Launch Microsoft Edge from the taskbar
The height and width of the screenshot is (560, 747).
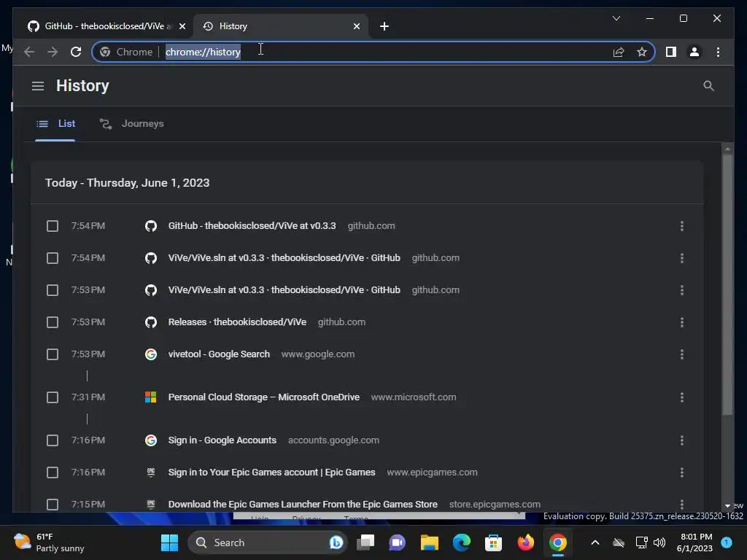tap(461, 542)
